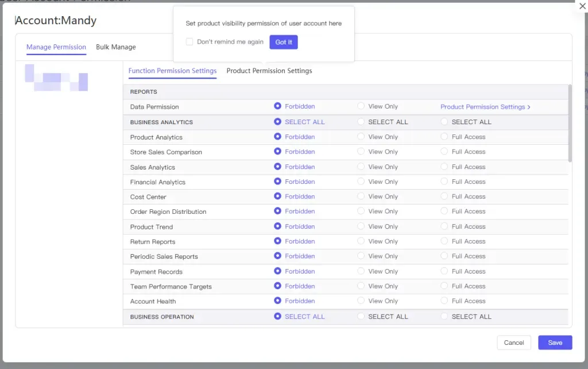Screen dimensions: 588x369
Task: Cancel the permission changes
Action: [x=514, y=343]
